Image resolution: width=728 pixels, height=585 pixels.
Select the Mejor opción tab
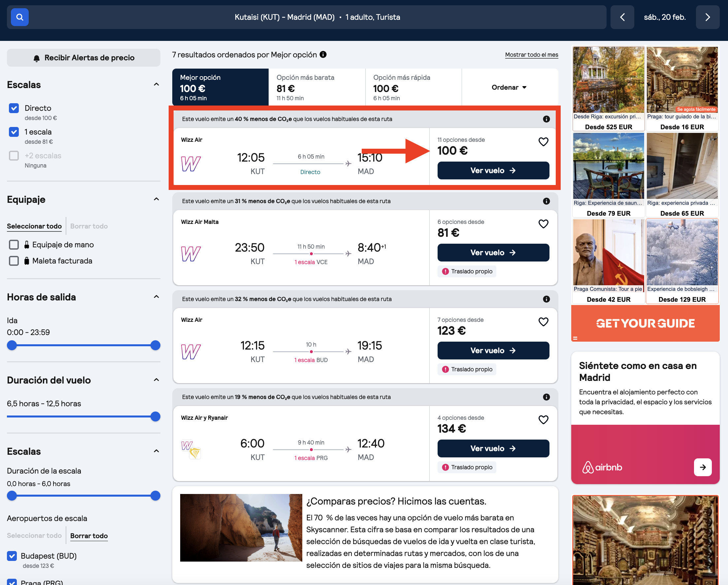pos(220,87)
